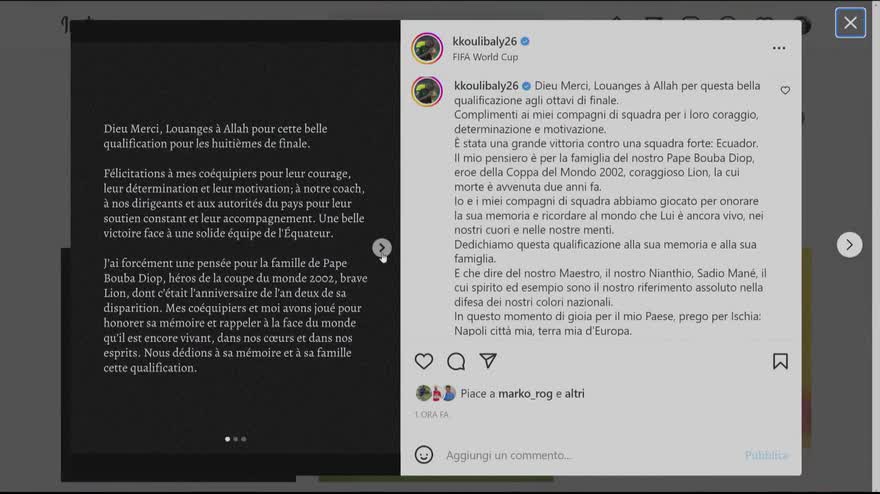Click the Pubblica button
The height and width of the screenshot is (494, 880).
tap(766, 455)
